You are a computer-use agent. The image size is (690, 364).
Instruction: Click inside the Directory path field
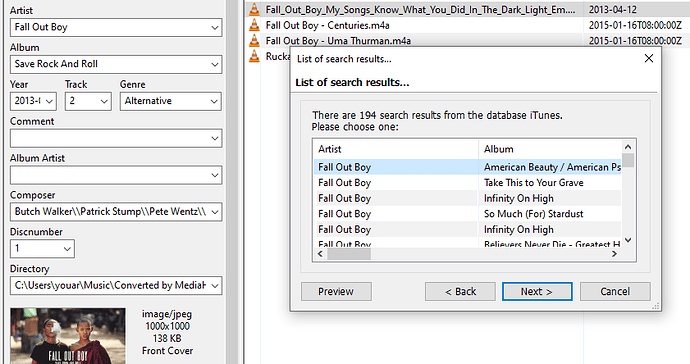click(110, 286)
